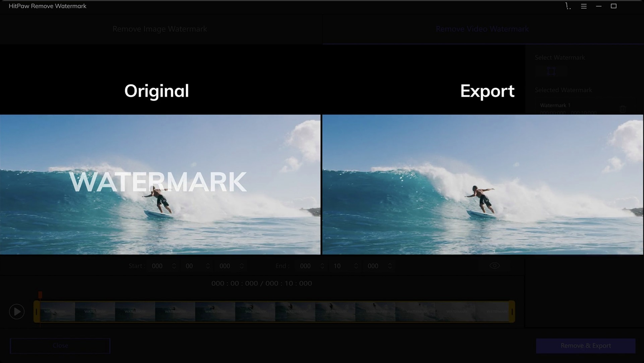Click the Export video preview
Image resolution: width=644 pixels, height=363 pixels.
482,185
